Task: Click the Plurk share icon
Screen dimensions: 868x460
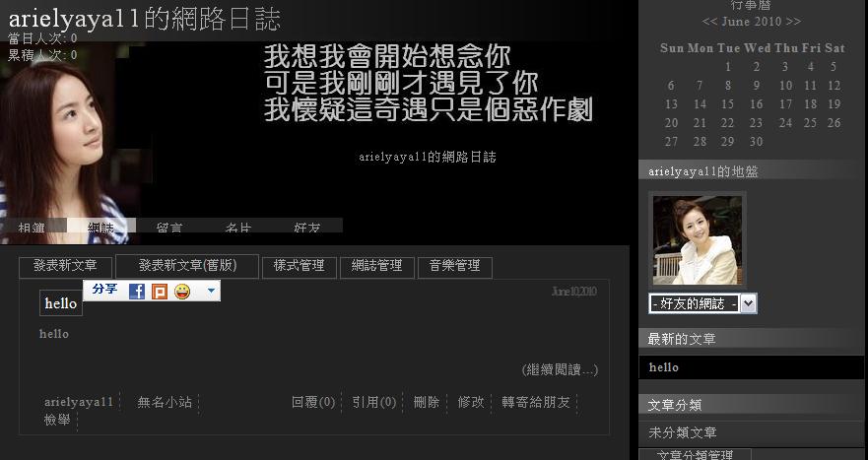Action: tap(160, 292)
